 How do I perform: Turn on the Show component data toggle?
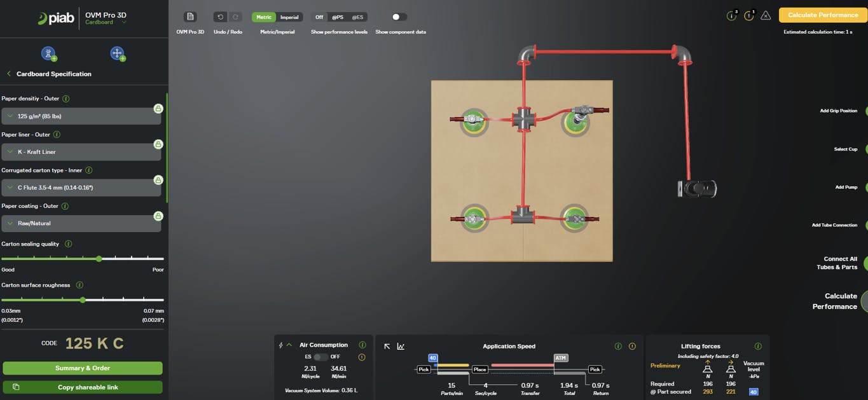(x=397, y=17)
